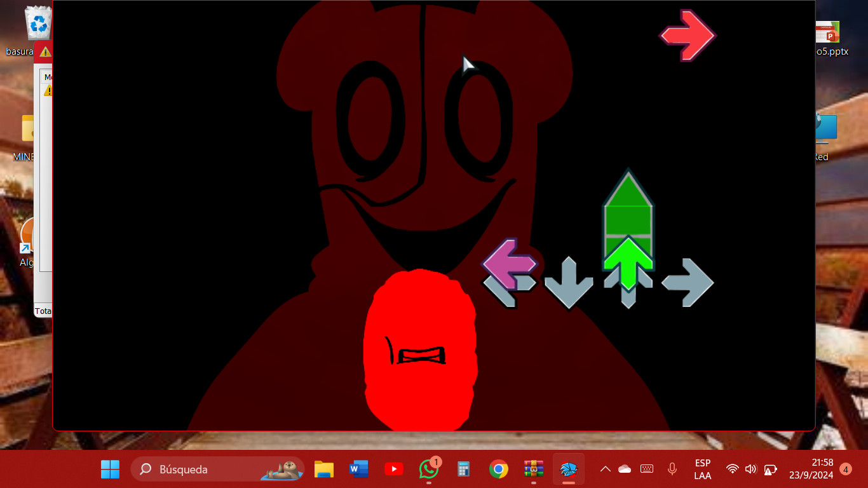Open the Windows Start menu

tap(110, 470)
